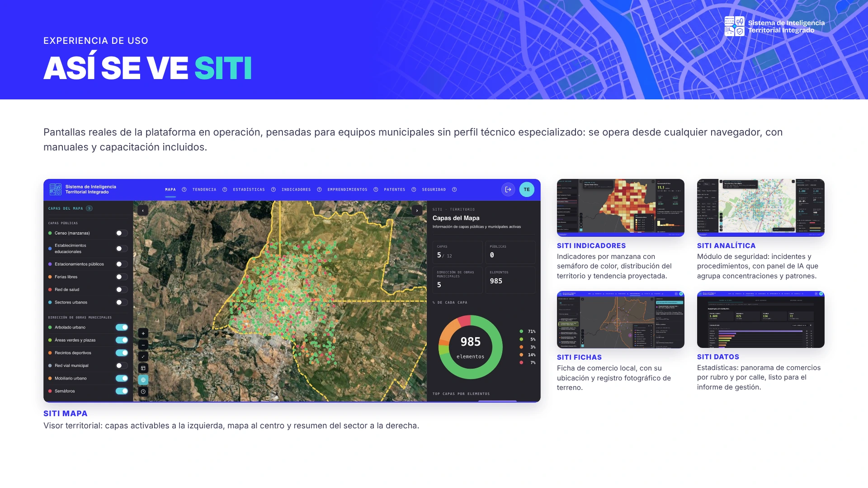Click the CAPAS PÚBLICAS section label
The image size is (868, 488).
pos(63,223)
